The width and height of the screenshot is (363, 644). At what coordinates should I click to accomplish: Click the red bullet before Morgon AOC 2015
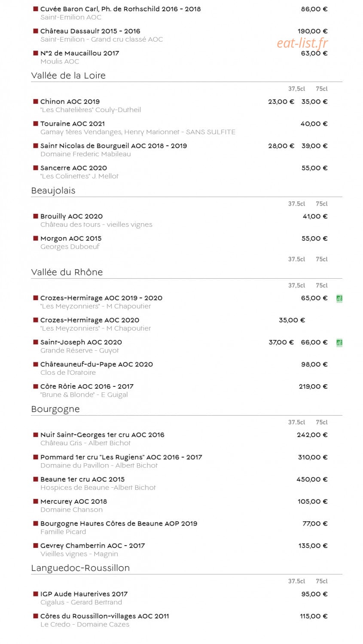coord(36,238)
